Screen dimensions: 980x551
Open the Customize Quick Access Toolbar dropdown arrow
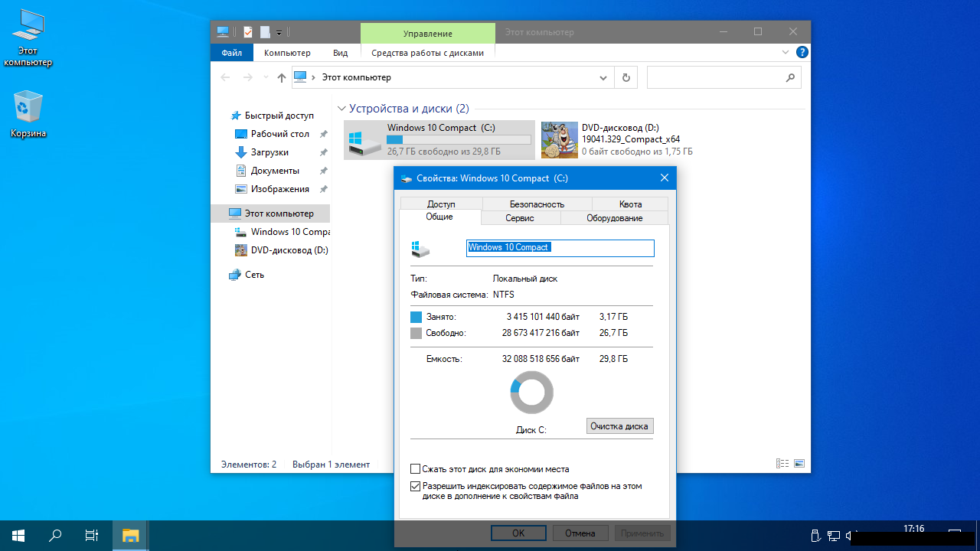point(279,33)
